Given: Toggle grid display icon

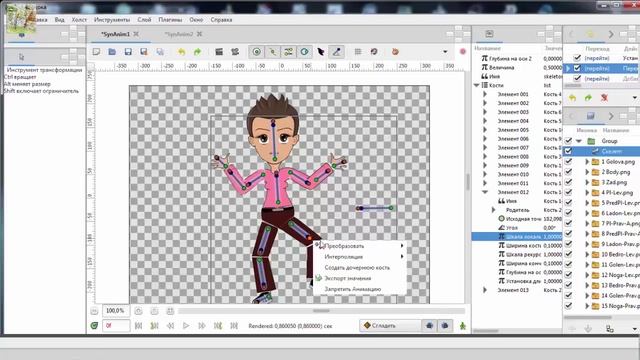Looking at the screenshot, I should click(x=358, y=52).
